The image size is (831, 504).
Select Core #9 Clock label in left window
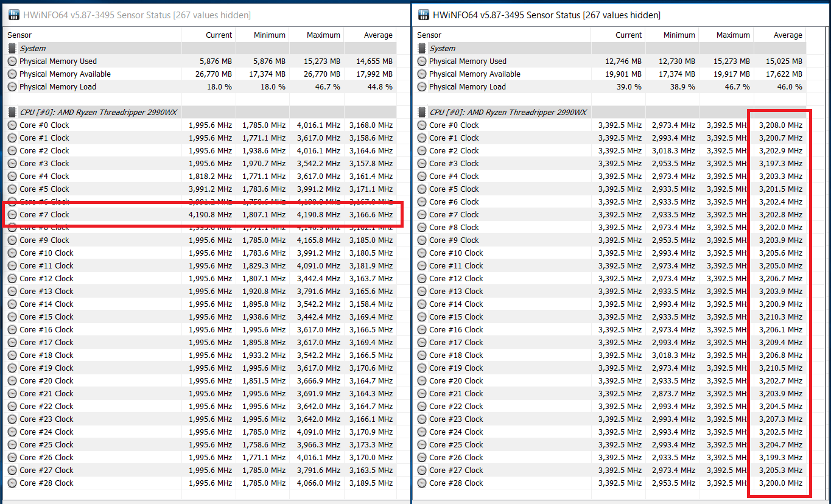pyautogui.click(x=44, y=240)
